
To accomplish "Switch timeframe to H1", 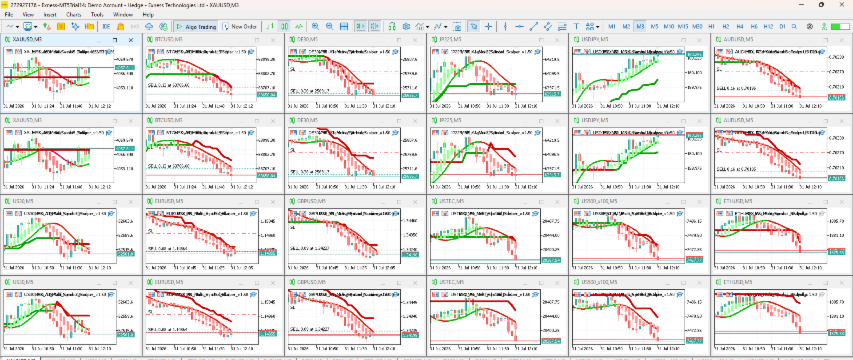I will tap(711, 26).
